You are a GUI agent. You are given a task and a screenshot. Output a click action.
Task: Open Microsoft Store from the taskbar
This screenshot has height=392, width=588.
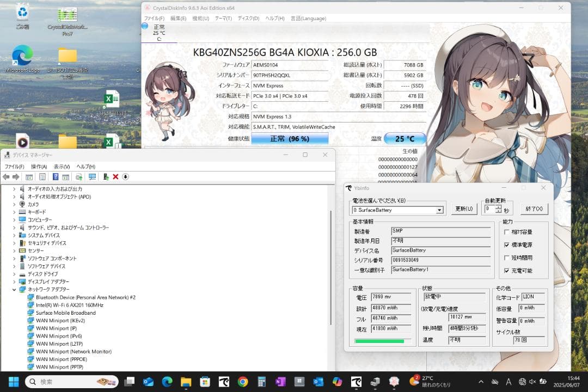(205, 382)
